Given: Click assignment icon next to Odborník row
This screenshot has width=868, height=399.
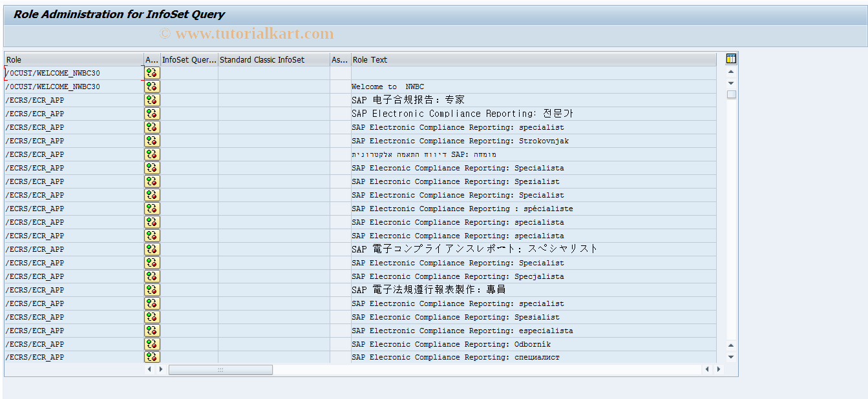Looking at the screenshot, I should point(152,343).
